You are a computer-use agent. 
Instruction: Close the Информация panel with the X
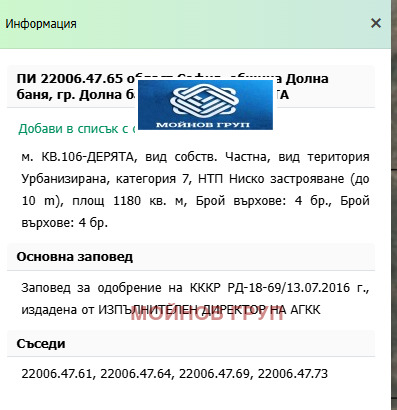(x=376, y=23)
